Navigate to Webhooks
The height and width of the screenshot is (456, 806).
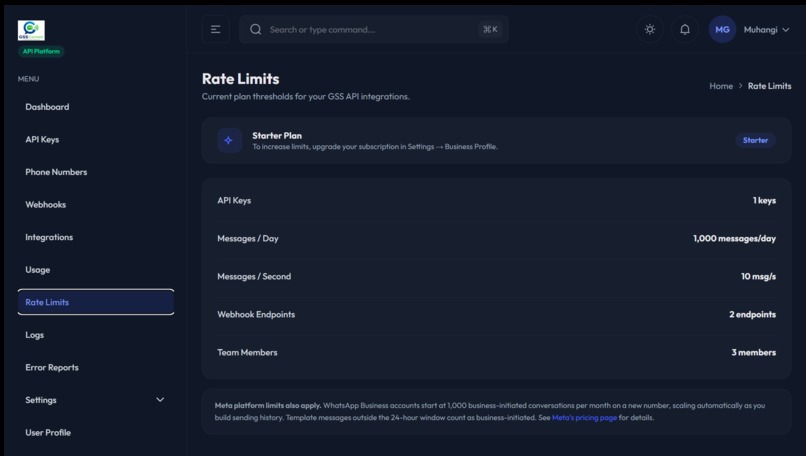tap(96, 205)
